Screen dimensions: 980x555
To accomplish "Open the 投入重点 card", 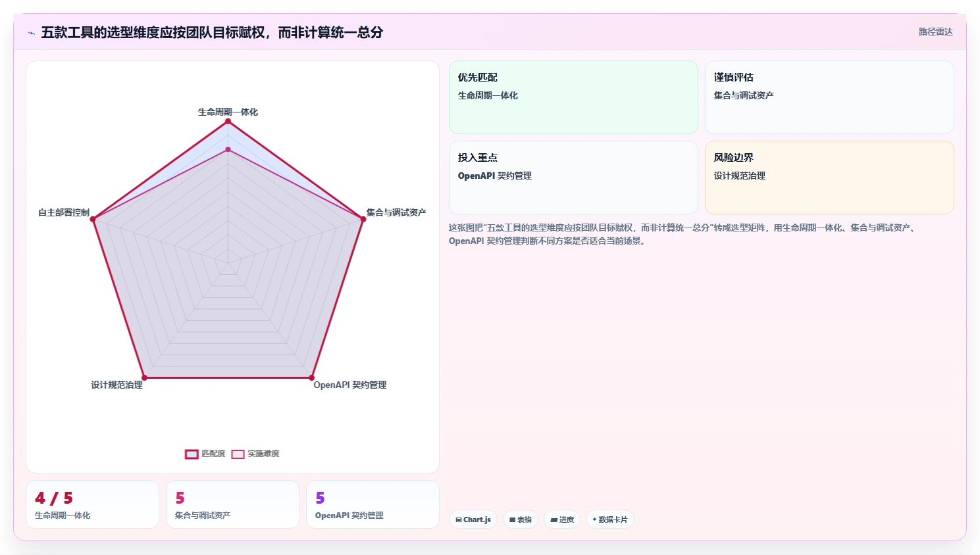I will tap(573, 178).
